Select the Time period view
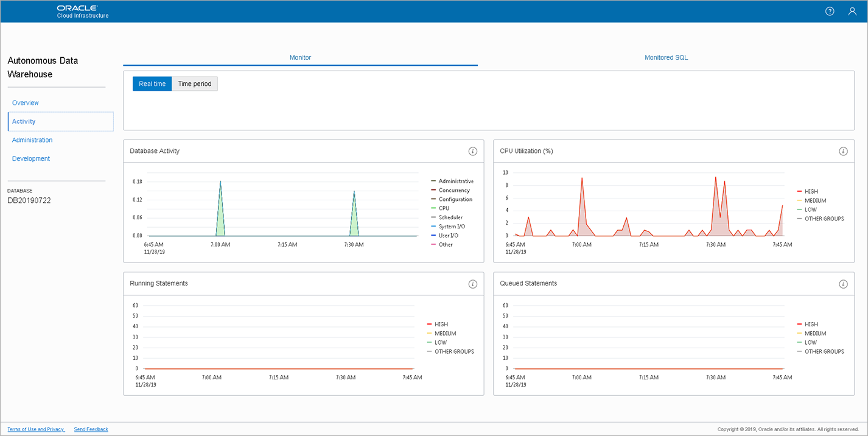Image resolution: width=868 pixels, height=436 pixels. [195, 84]
